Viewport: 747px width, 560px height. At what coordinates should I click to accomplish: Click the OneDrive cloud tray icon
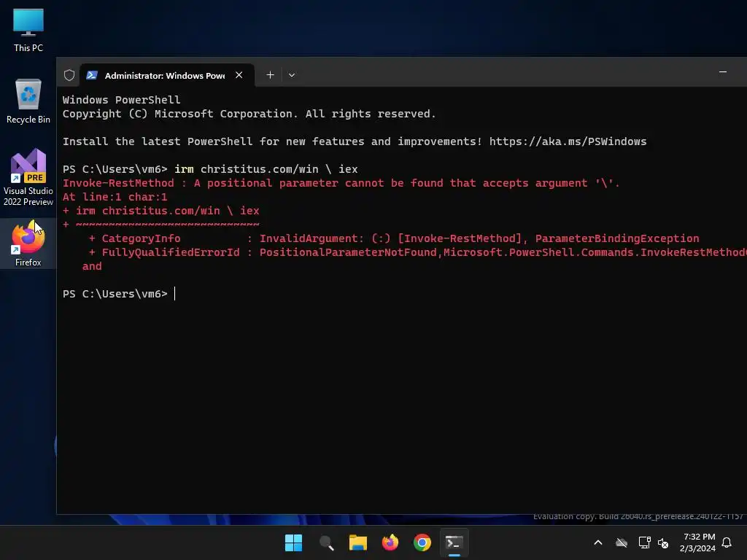tap(622, 542)
